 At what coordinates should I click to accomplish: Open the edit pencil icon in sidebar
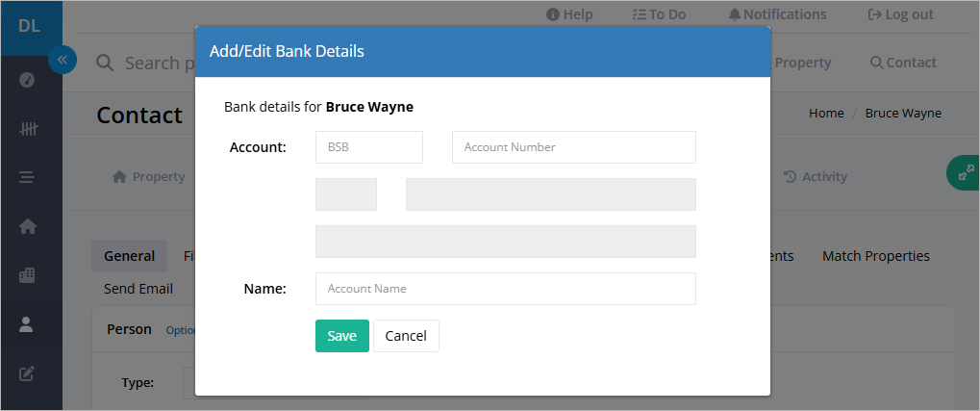[26, 374]
